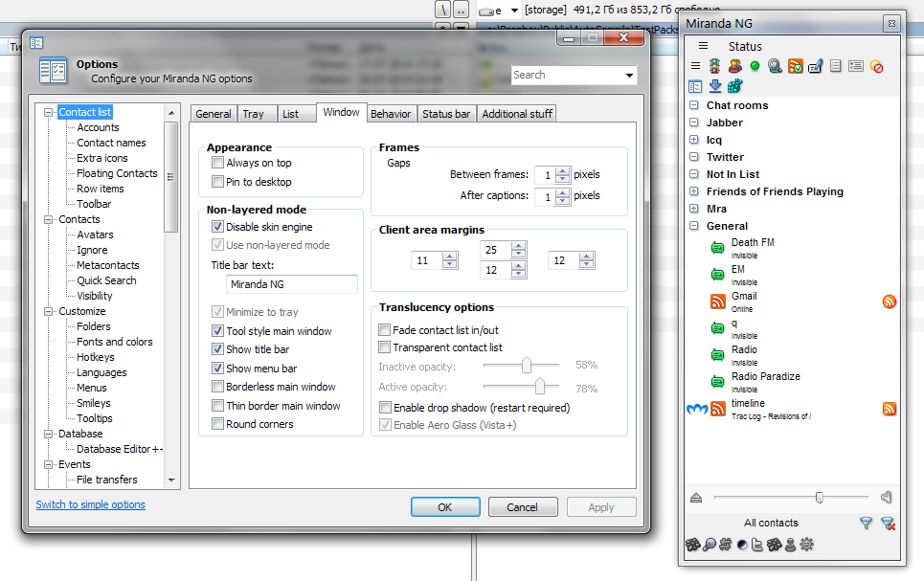Enable Always on top checkbox
The width and height of the screenshot is (924, 581).
(x=218, y=163)
